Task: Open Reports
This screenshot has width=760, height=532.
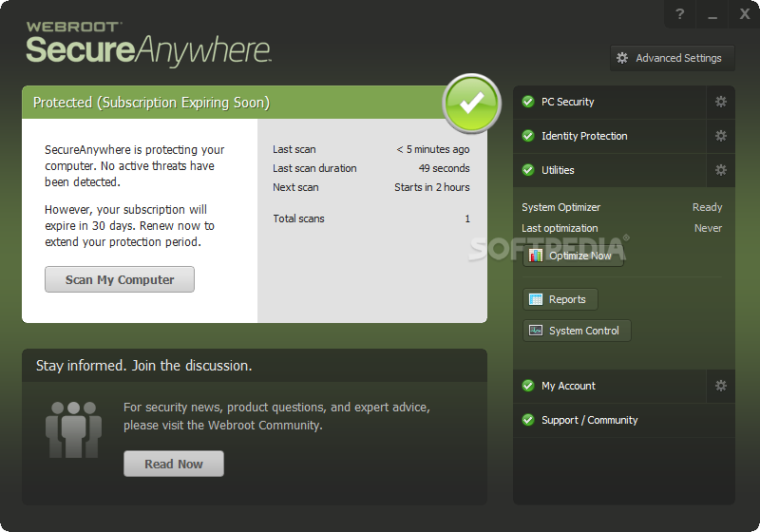Action: (560, 299)
